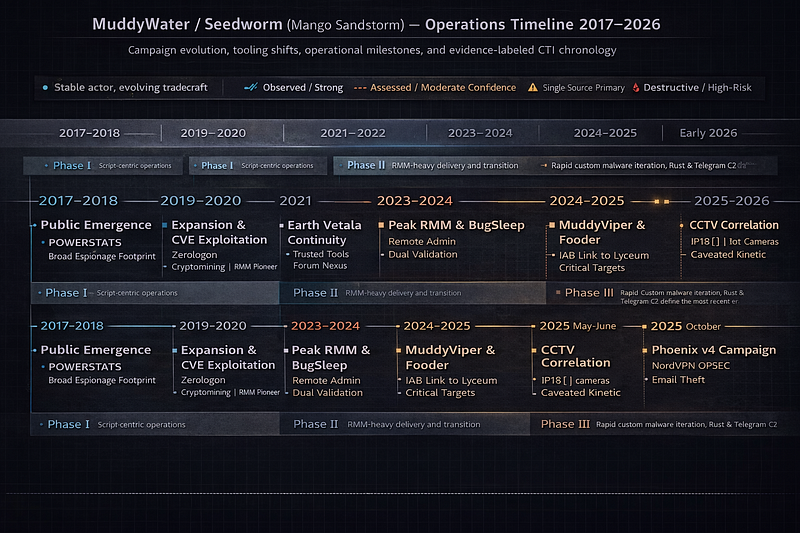Click the "Email Theft" entry
The width and height of the screenshot is (800, 533).
tap(678, 379)
